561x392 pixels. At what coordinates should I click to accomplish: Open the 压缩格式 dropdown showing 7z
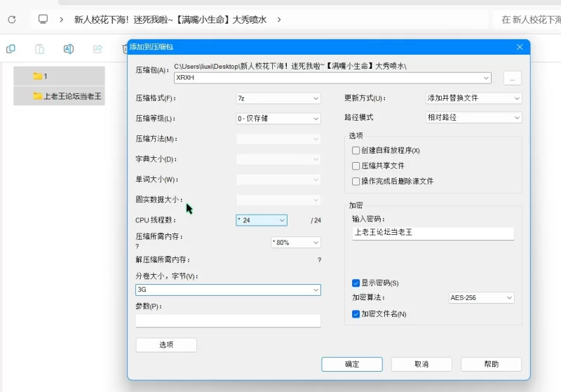click(278, 98)
